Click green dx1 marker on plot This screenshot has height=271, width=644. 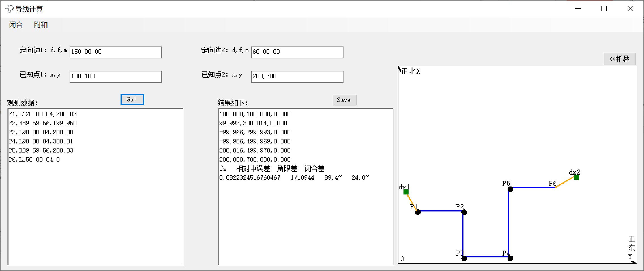406,192
